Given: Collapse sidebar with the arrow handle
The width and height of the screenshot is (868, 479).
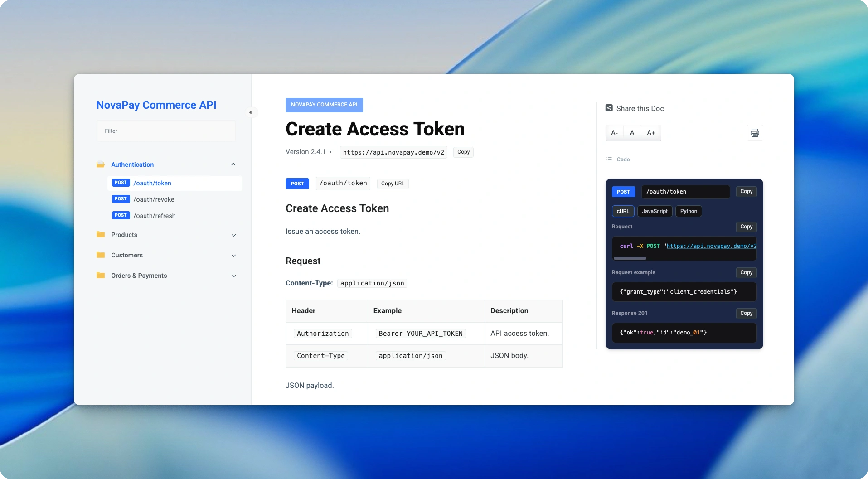Looking at the screenshot, I should click(x=250, y=112).
